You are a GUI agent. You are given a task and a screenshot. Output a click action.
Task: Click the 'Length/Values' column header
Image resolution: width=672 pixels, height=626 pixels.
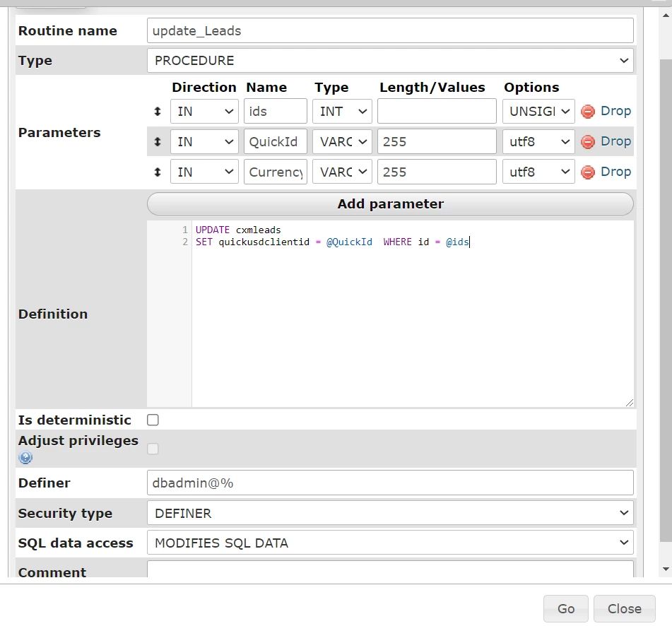click(x=432, y=88)
